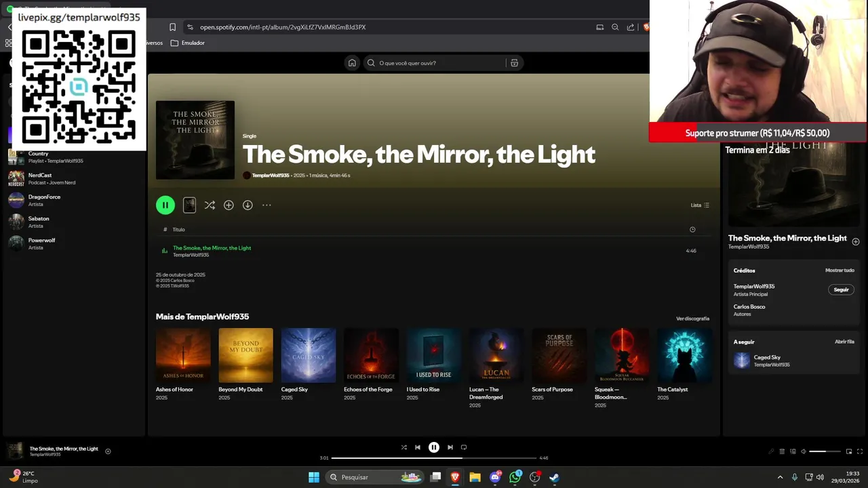Viewport: 868px width, 488px height.
Task: Open 'Ver discografia' link
Action: [692, 319]
